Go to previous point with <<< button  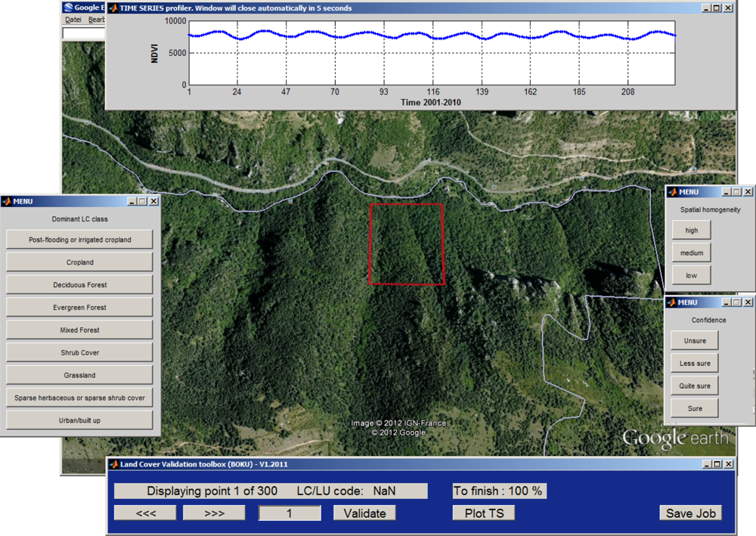[x=145, y=513]
